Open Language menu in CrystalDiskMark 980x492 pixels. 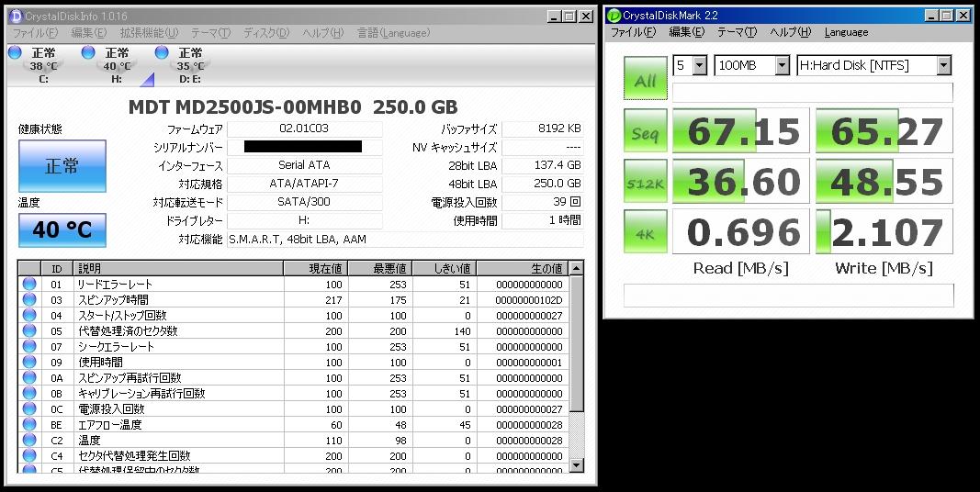point(846,32)
